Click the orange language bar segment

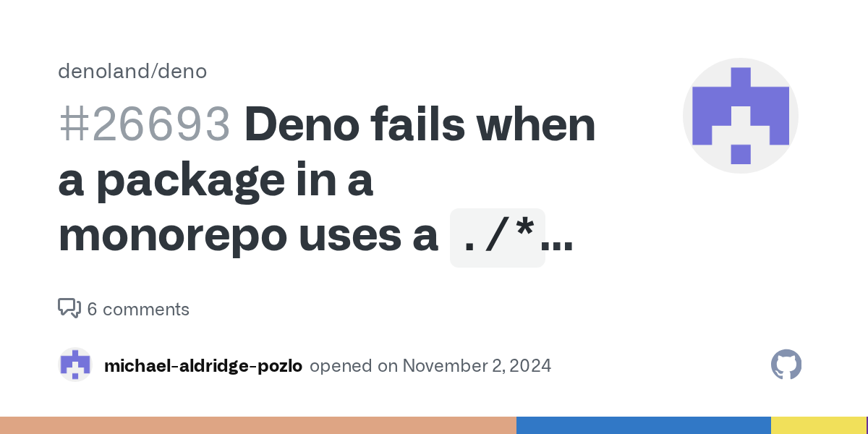258,425
